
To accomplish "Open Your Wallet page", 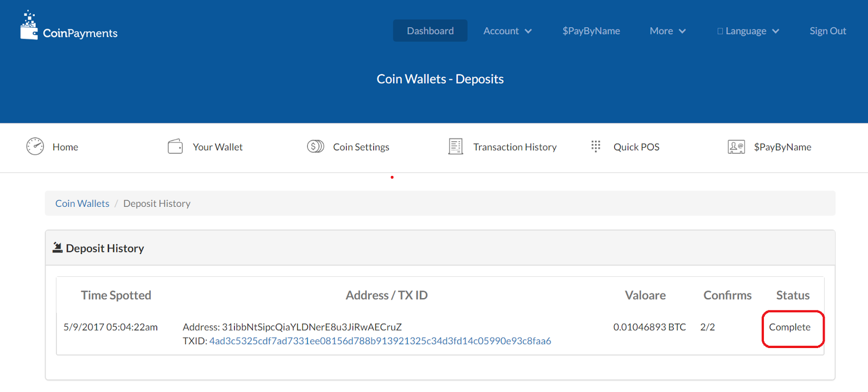I will pos(218,147).
